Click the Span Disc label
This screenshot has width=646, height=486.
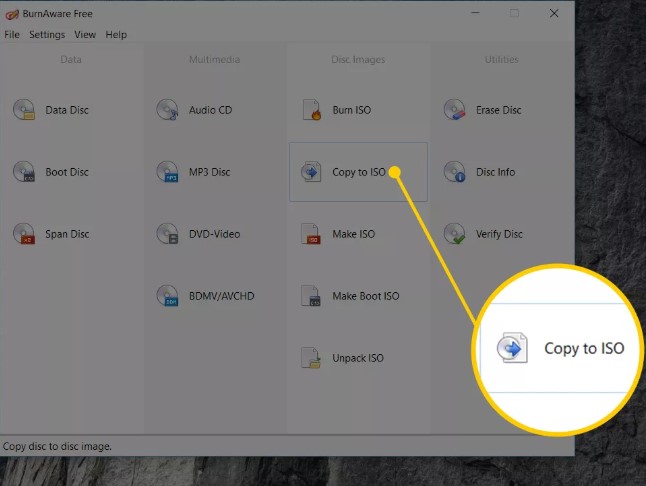(67, 234)
